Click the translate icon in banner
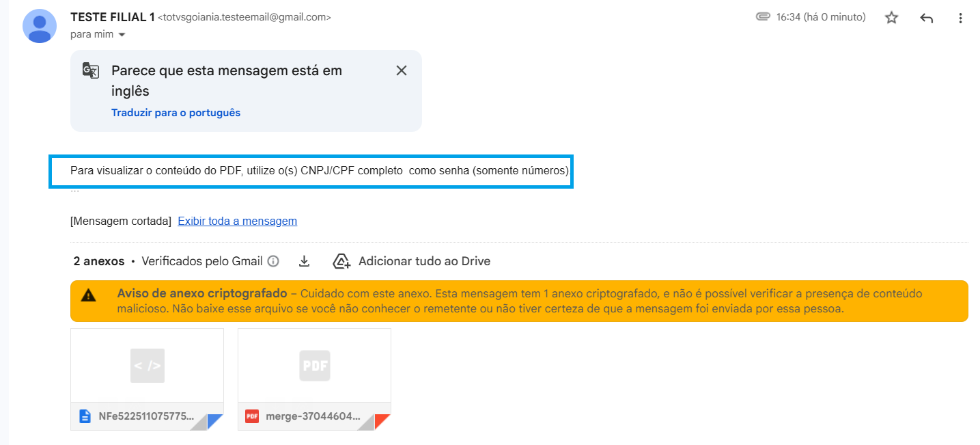Screen dimensions: 980x445 click(x=91, y=70)
